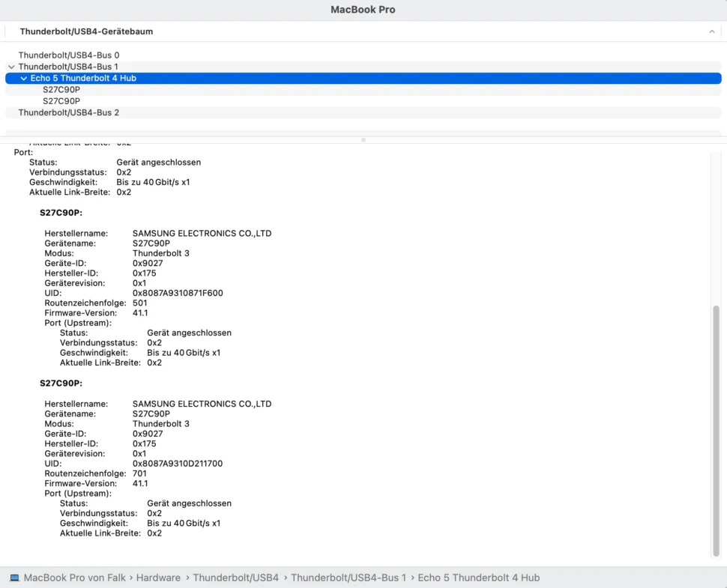Select the Thunderbolt/USB4-Bus 1 tree row
Viewport: 727px width, 588px height.
(363, 67)
